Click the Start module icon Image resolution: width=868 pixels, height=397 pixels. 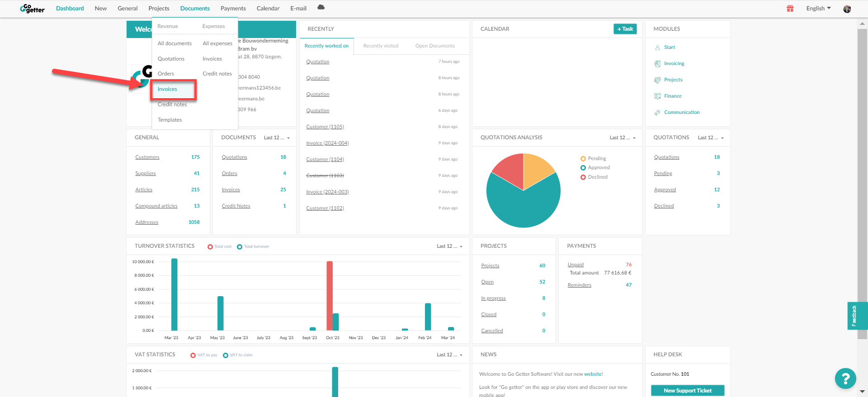click(x=657, y=47)
